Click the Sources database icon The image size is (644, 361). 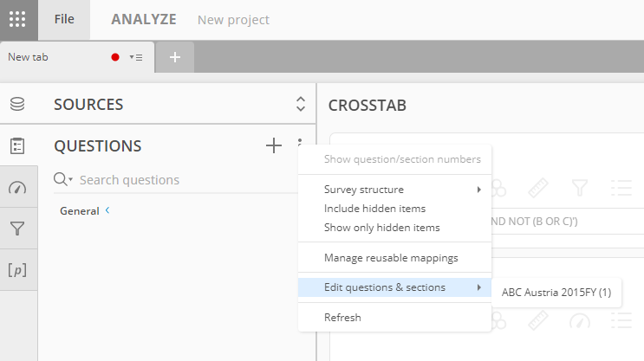tap(17, 104)
